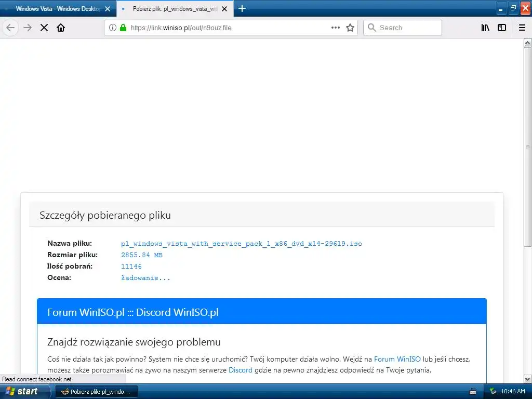The width and height of the screenshot is (532, 399).
Task: Open the Discord server link
Action: [x=240, y=370]
